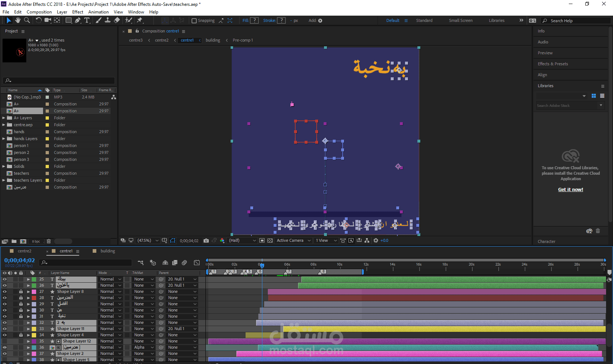Click the Show Channel color icon in viewer
613x364 pixels.
[x=222, y=241]
